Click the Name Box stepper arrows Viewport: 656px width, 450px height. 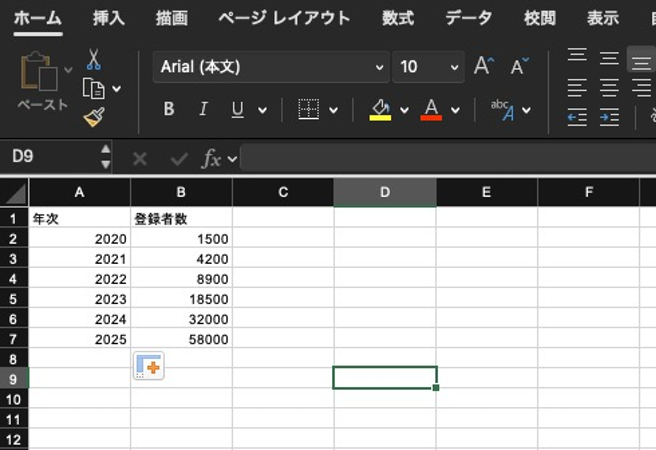tap(106, 157)
